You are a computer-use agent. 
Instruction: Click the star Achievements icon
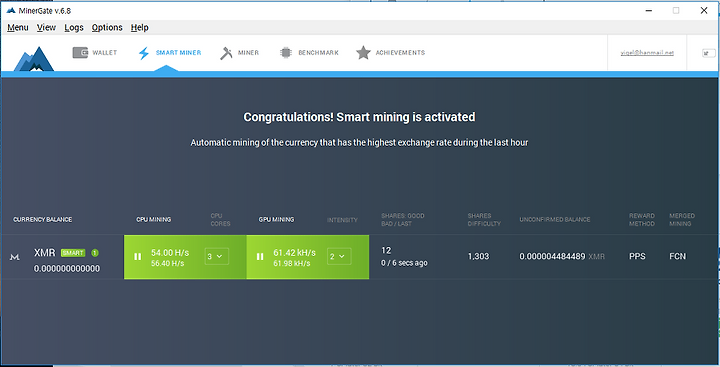coord(363,52)
